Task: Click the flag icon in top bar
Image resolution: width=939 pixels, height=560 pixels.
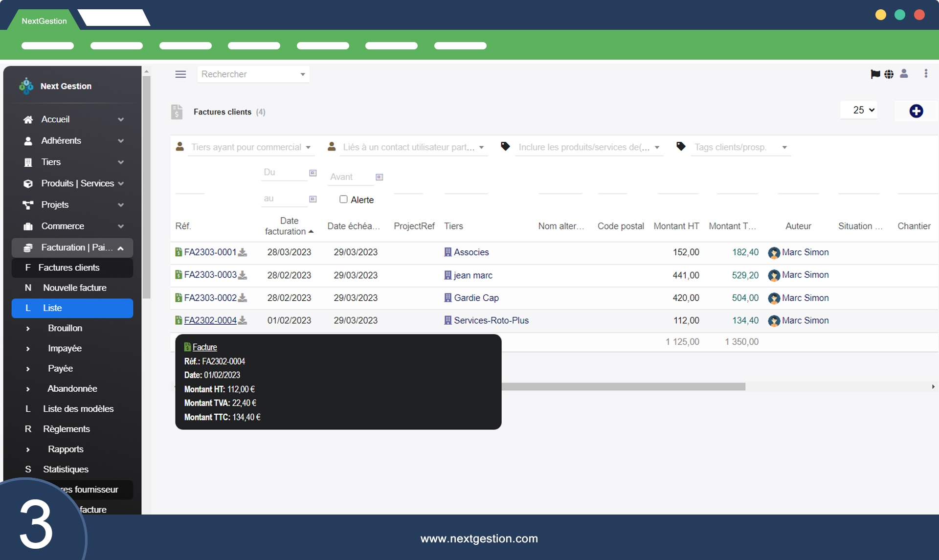Action: (x=875, y=74)
